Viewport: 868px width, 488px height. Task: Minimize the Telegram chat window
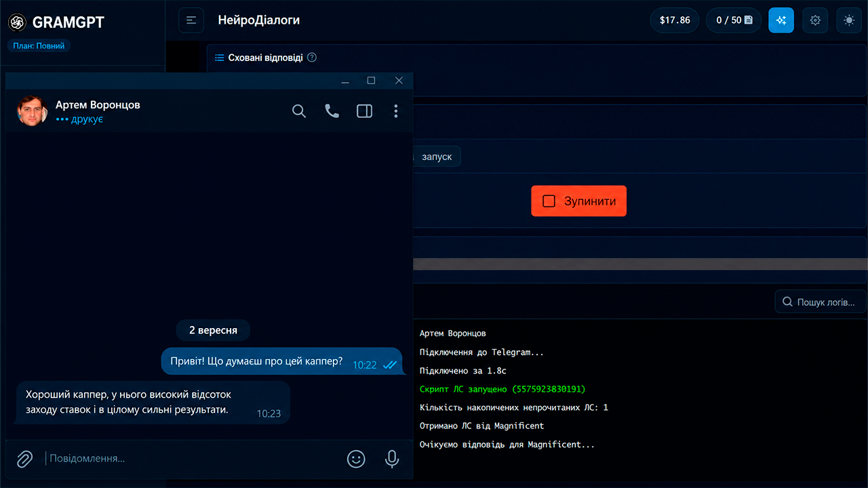345,81
